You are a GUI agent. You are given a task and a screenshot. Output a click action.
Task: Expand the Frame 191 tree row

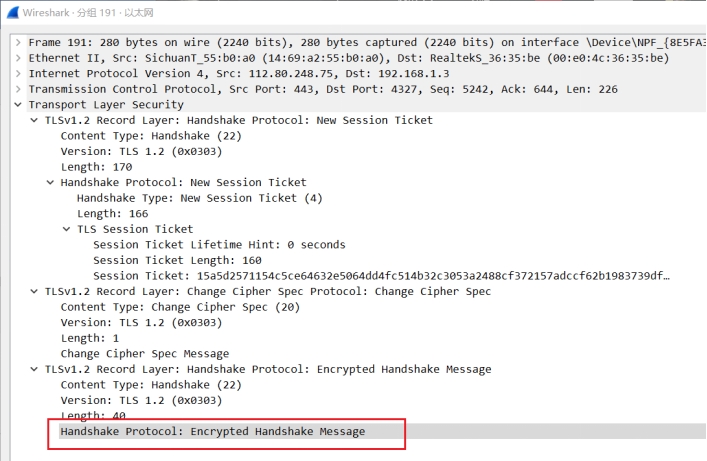tap(18, 42)
